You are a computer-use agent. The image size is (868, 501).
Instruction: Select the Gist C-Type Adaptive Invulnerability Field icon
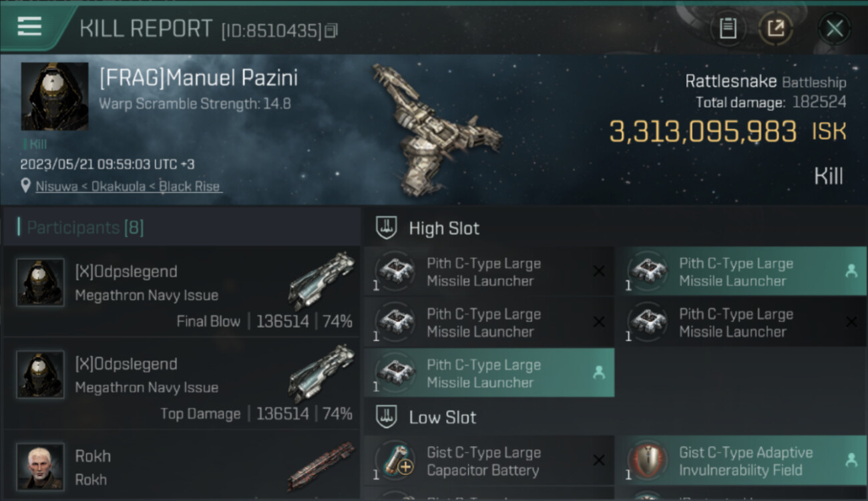[646, 461]
